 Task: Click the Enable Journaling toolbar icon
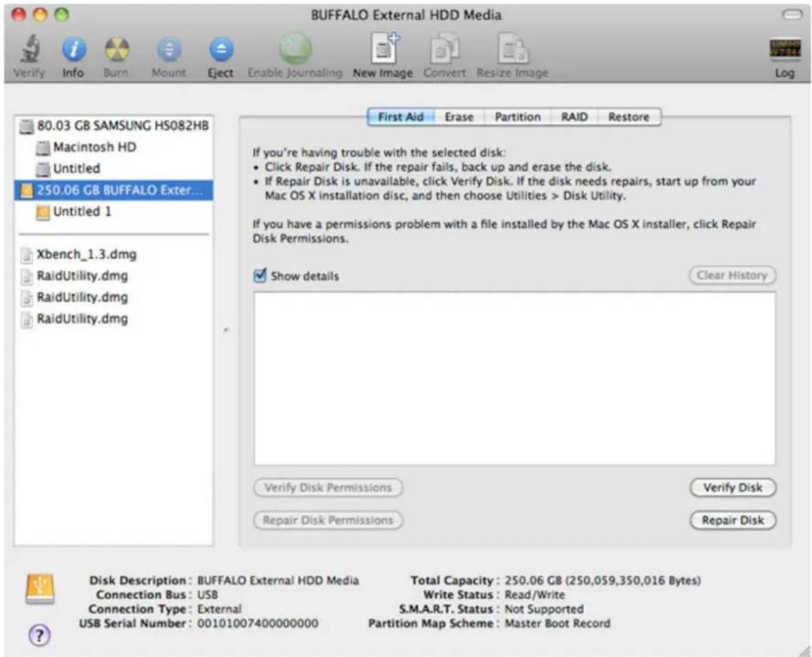(295, 49)
